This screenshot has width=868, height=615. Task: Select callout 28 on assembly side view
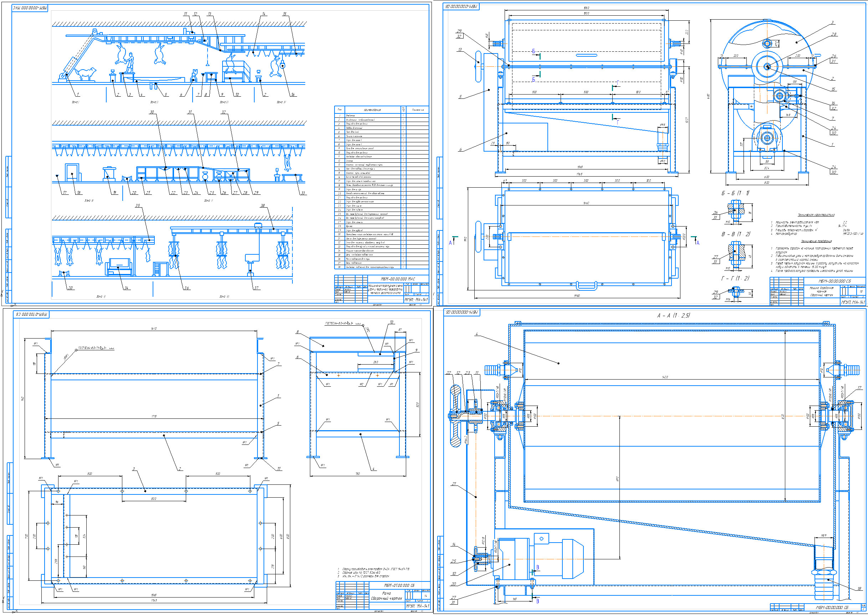click(x=833, y=34)
